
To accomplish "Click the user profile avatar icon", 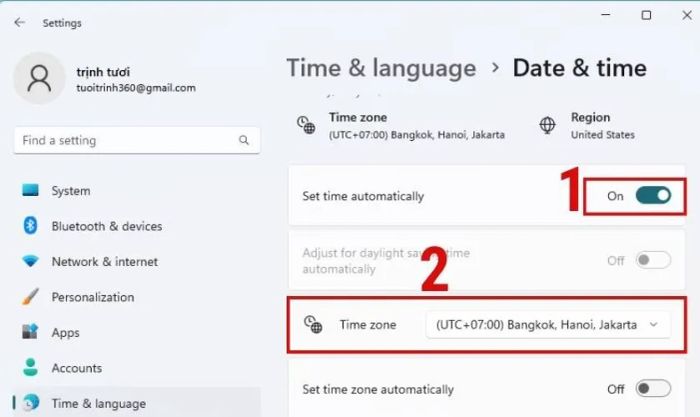I will pyautogui.click(x=39, y=79).
